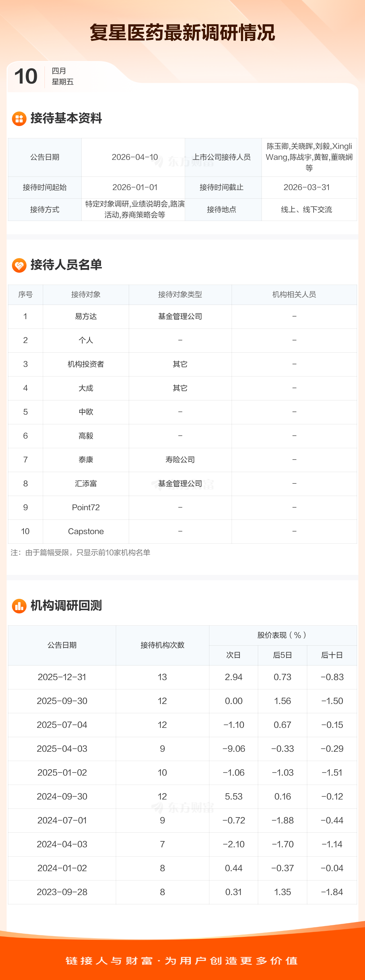Click the 接待时间截止 value 2026-03-31

pyautogui.click(x=306, y=187)
